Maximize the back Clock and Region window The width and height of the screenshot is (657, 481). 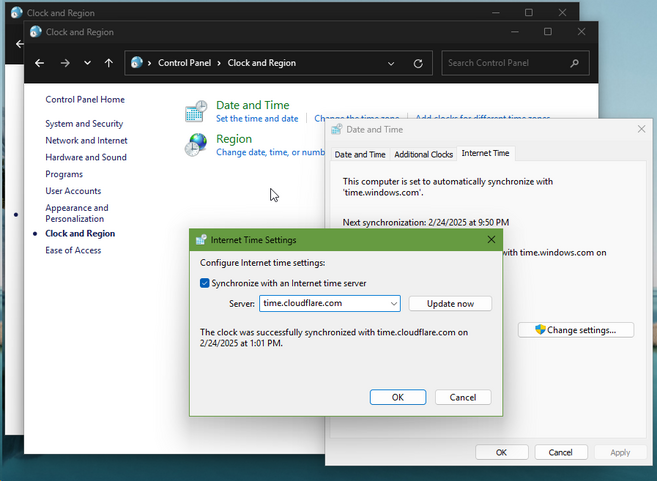pyautogui.click(x=529, y=13)
